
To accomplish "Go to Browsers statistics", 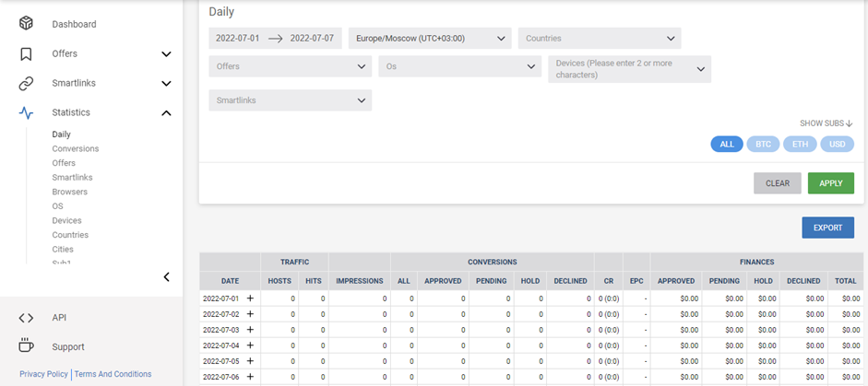I will click(70, 192).
